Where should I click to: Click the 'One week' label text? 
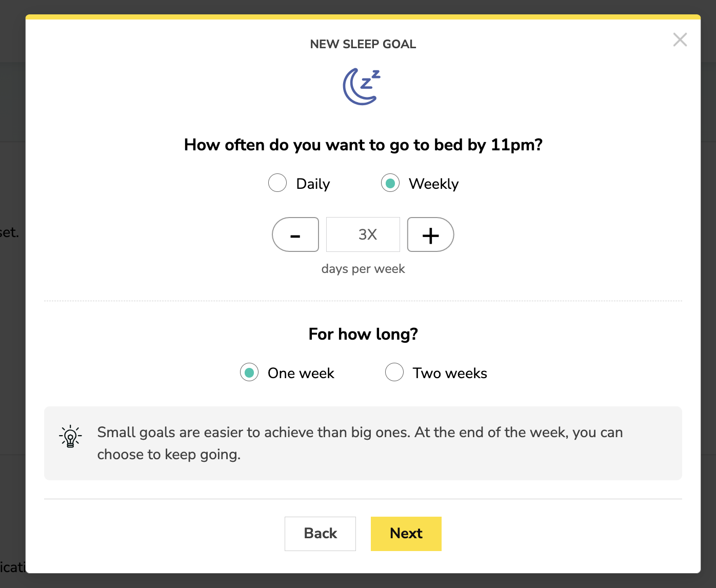tap(301, 373)
